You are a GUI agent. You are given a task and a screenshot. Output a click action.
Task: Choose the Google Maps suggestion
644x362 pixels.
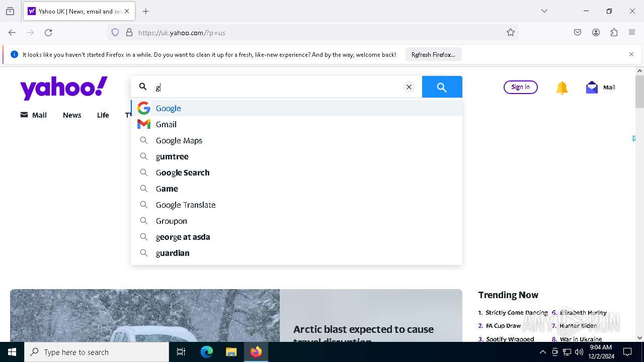click(x=297, y=140)
